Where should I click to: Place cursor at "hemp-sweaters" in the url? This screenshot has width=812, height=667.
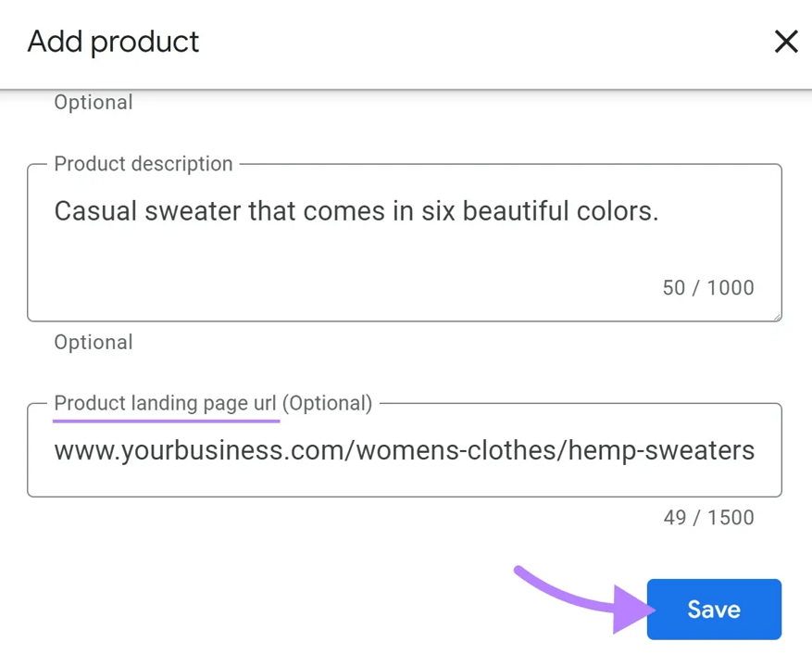(x=661, y=450)
